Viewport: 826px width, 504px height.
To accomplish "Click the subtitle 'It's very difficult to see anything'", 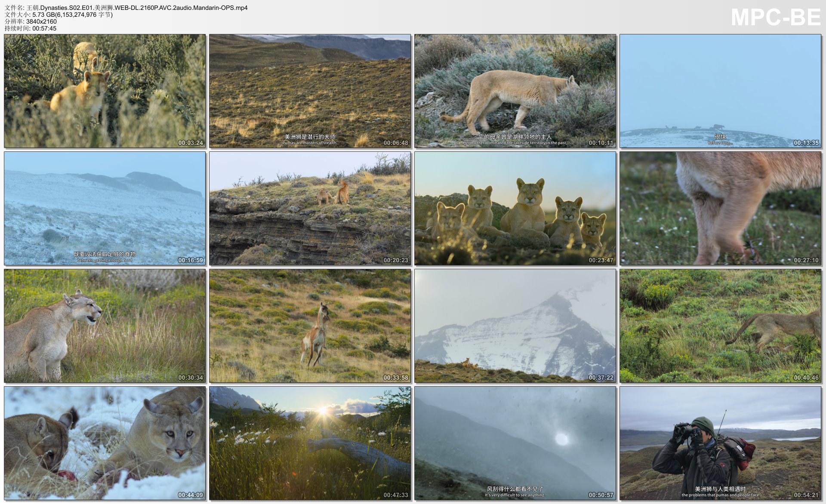I will click(515, 495).
